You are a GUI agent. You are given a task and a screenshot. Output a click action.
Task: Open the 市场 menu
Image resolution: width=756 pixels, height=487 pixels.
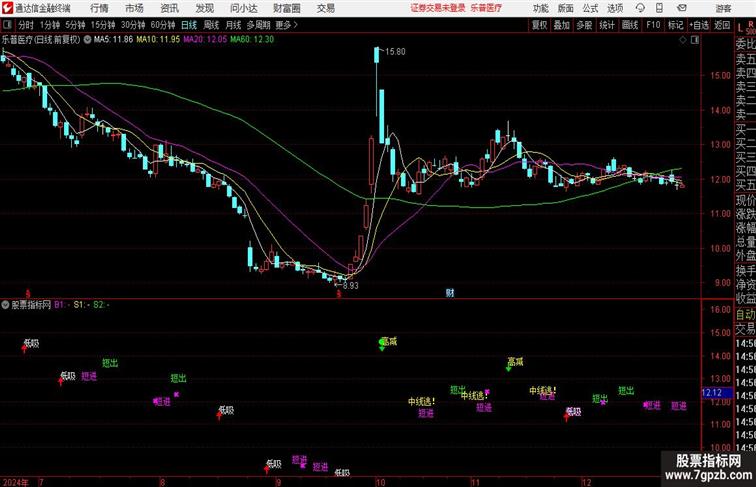coord(134,8)
